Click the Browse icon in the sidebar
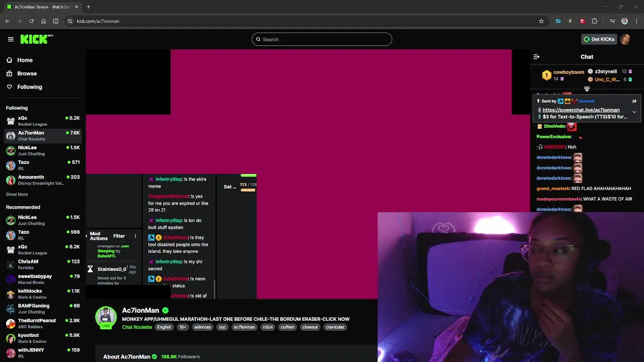644x362 pixels. (x=9, y=73)
